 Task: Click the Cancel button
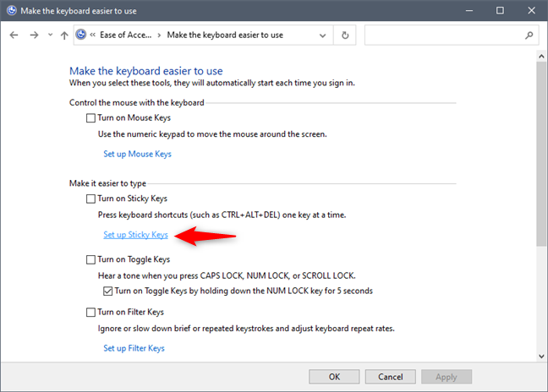click(x=391, y=377)
